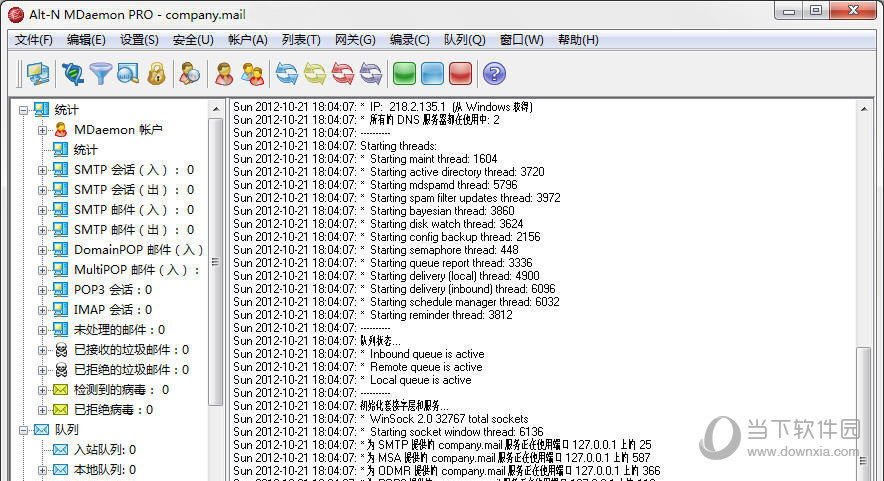Viewport: 884px width, 481px height.
Task: Open the 网关(G) menu
Action: click(355, 40)
